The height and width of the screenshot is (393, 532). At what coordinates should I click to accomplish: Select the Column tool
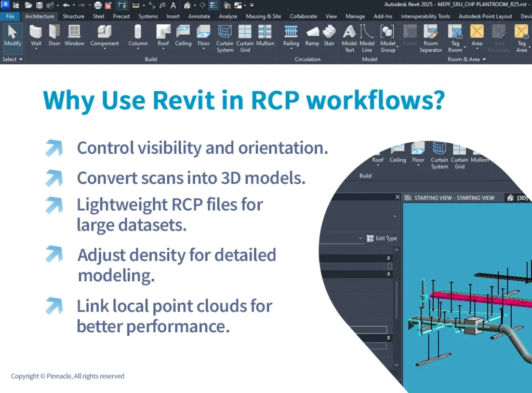pyautogui.click(x=138, y=36)
